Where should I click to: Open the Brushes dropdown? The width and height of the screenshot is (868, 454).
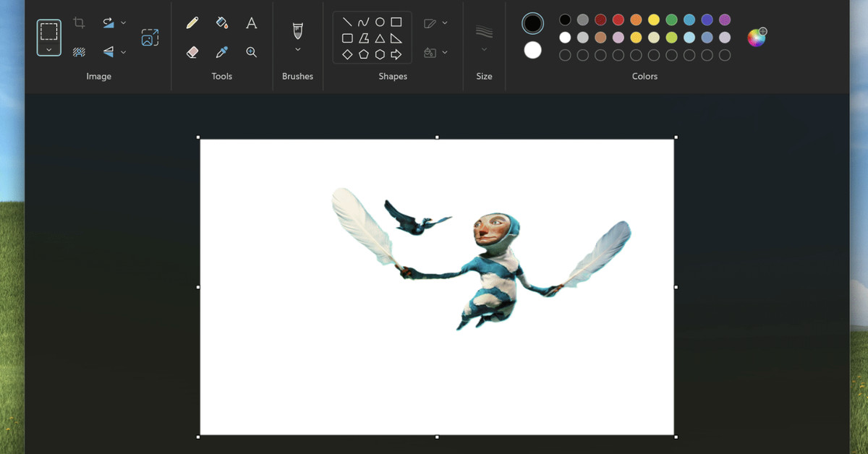coord(297,49)
